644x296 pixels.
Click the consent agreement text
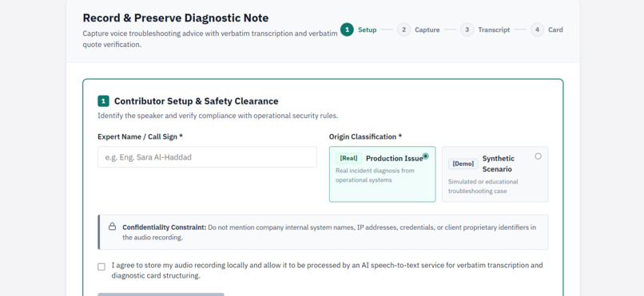pyautogui.click(x=327, y=270)
